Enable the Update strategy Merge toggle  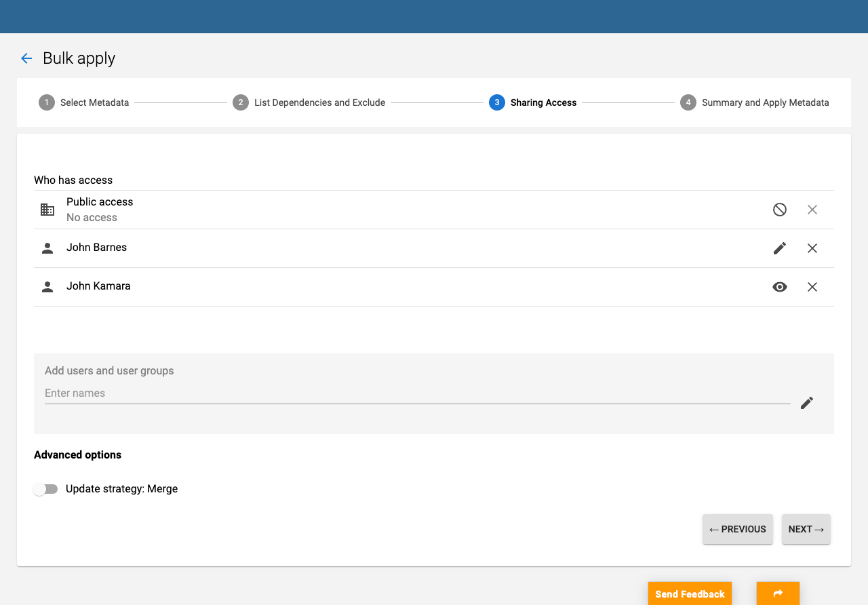(45, 489)
